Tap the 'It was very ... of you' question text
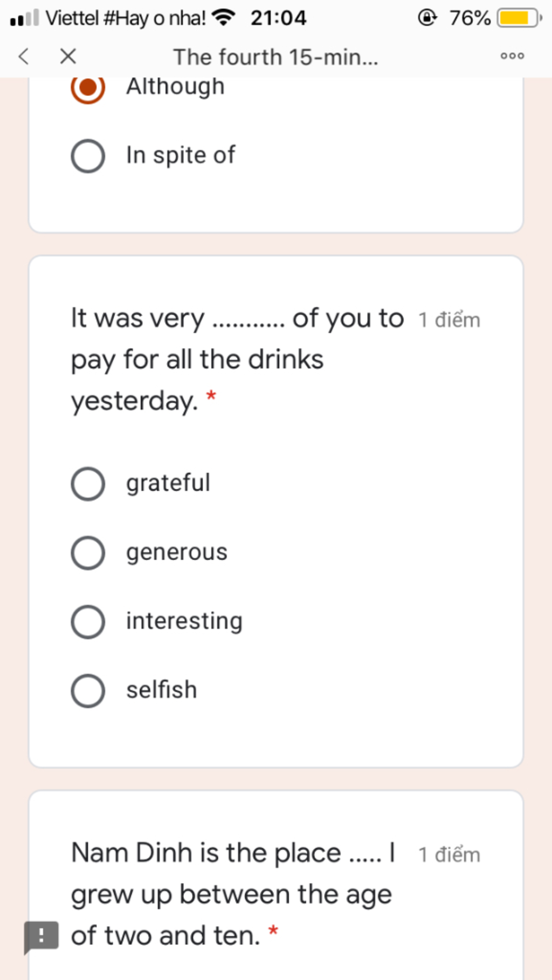552x980 pixels. point(237,360)
